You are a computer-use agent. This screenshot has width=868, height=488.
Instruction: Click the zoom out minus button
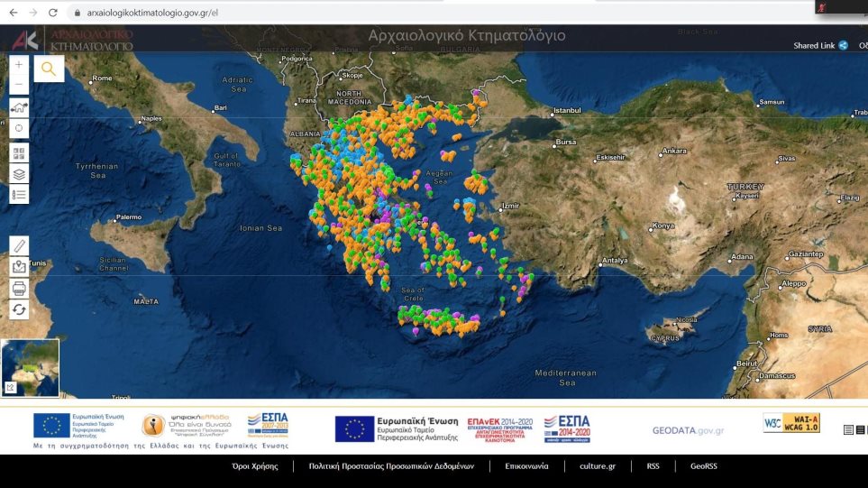tap(19, 85)
